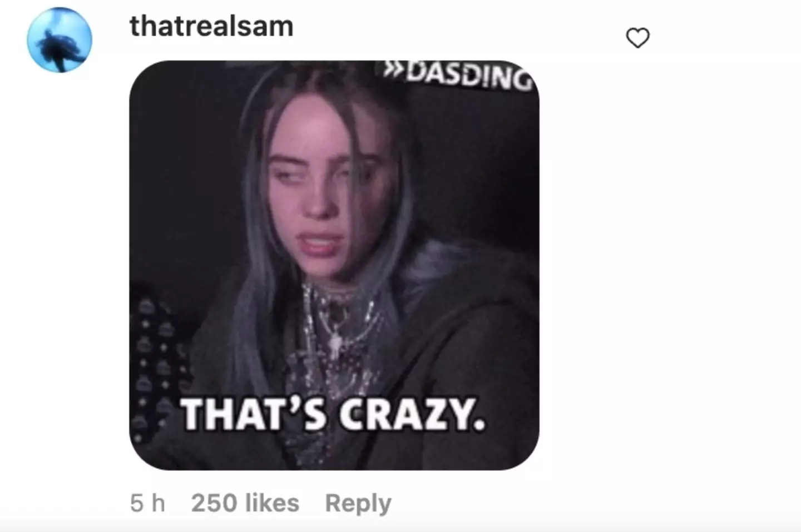Click the thatrealsam username
The height and width of the screenshot is (532, 801).
tap(211, 26)
